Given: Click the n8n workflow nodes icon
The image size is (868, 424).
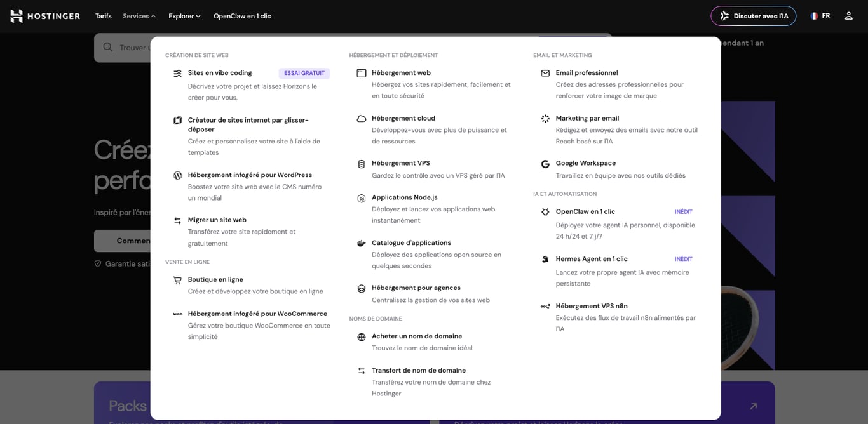Looking at the screenshot, I should [x=545, y=307].
